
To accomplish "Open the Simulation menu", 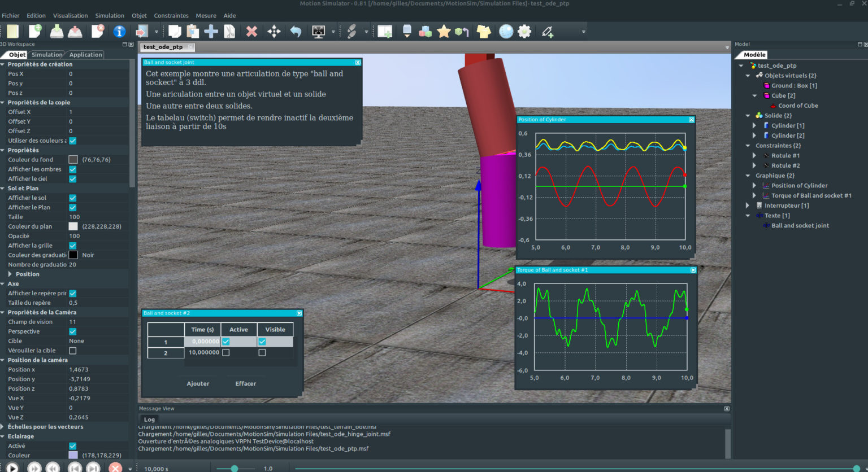I will pyautogui.click(x=109, y=15).
